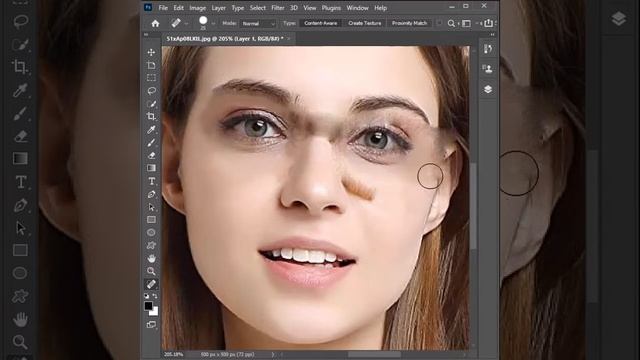
Task: Open the Mode dropdown showing Normal
Action: (258, 24)
